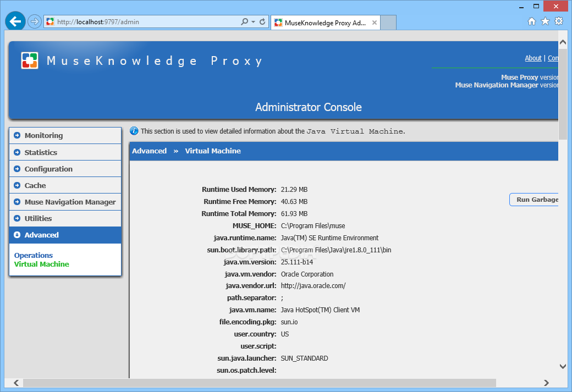
Task: Click the 40.63 MB free memory value
Action: (x=294, y=202)
